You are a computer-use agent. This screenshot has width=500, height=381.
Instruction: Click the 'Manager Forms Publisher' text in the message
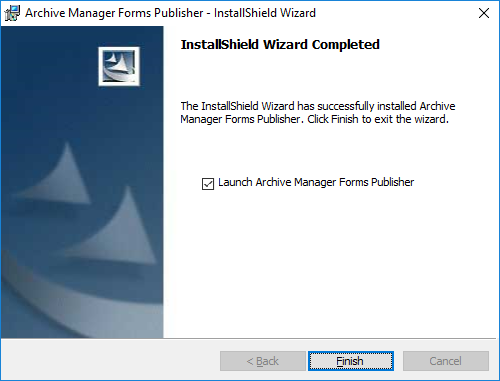240,119
